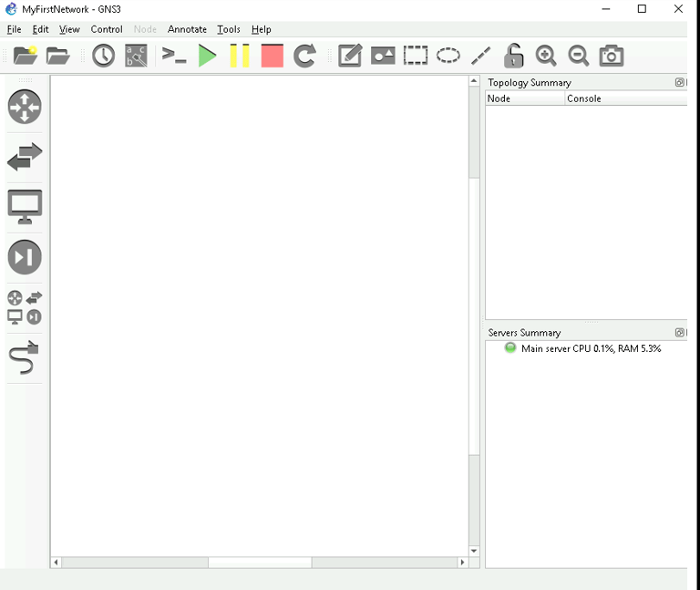This screenshot has height=590, width=700.
Task: Toggle show interface labels icon
Action: (136, 56)
